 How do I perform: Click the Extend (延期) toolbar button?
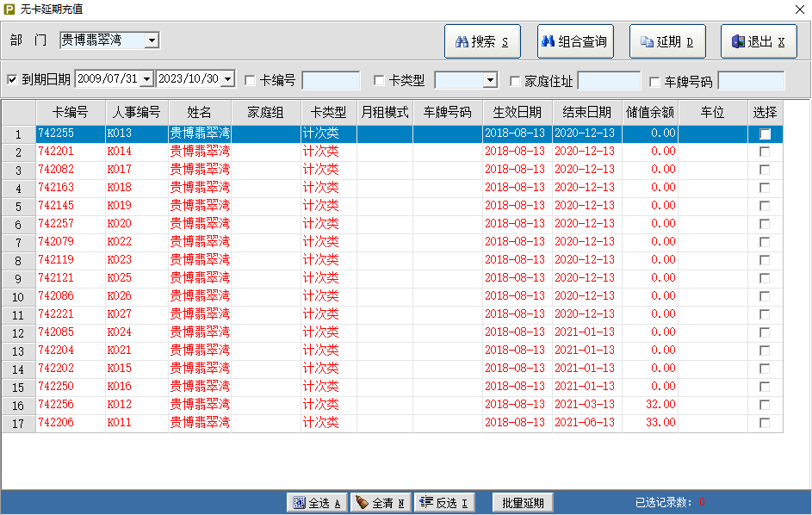(x=667, y=41)
